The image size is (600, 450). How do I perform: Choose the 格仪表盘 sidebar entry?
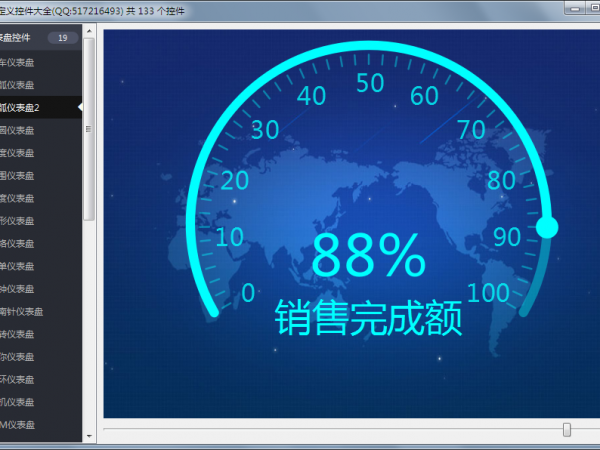coord(18,243)
